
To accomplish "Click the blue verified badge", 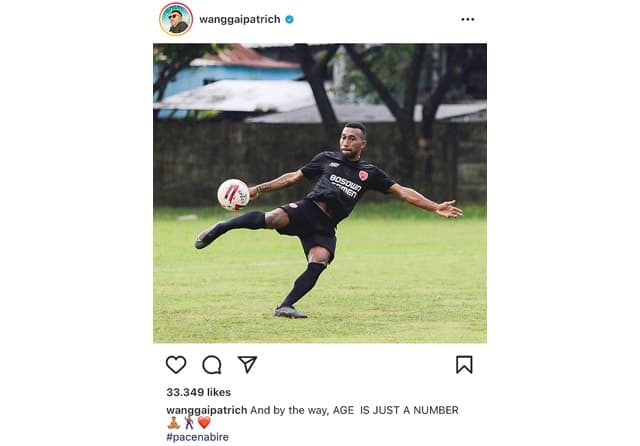I will [x=289, y=19].
